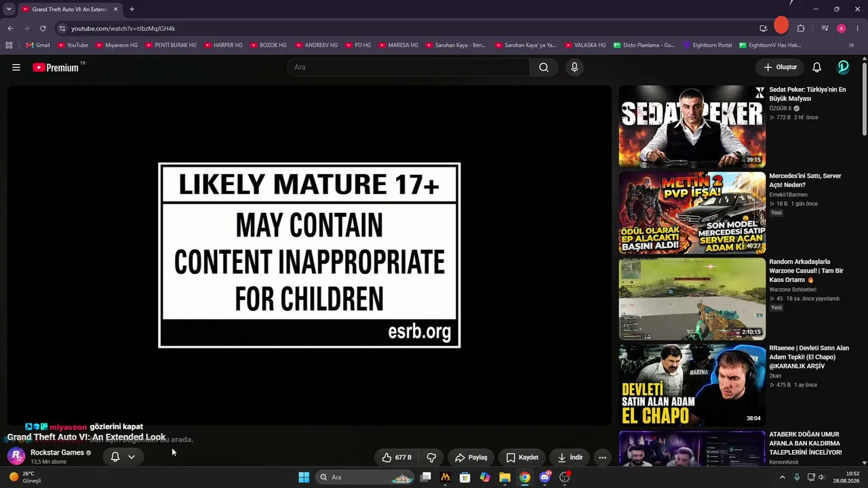Viewport: 868px width, 488px height.
Task: Open the Miyaveon HG bookmark
Action: 117,45
